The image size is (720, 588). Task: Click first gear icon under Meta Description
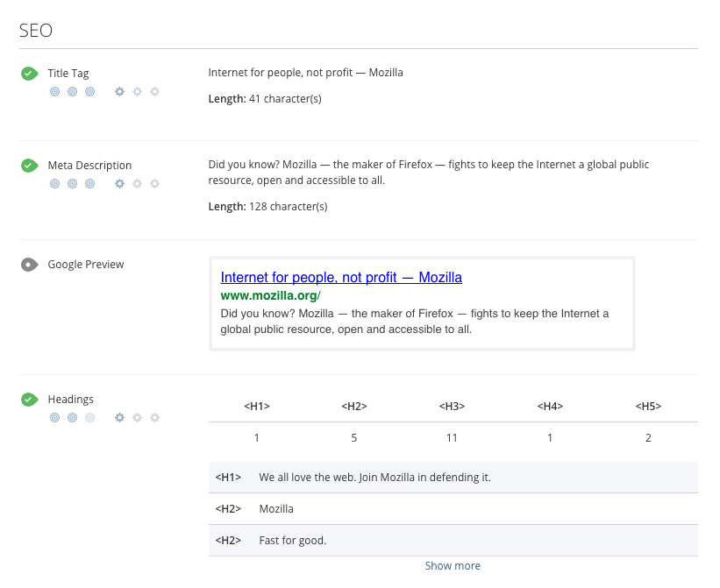119,184
